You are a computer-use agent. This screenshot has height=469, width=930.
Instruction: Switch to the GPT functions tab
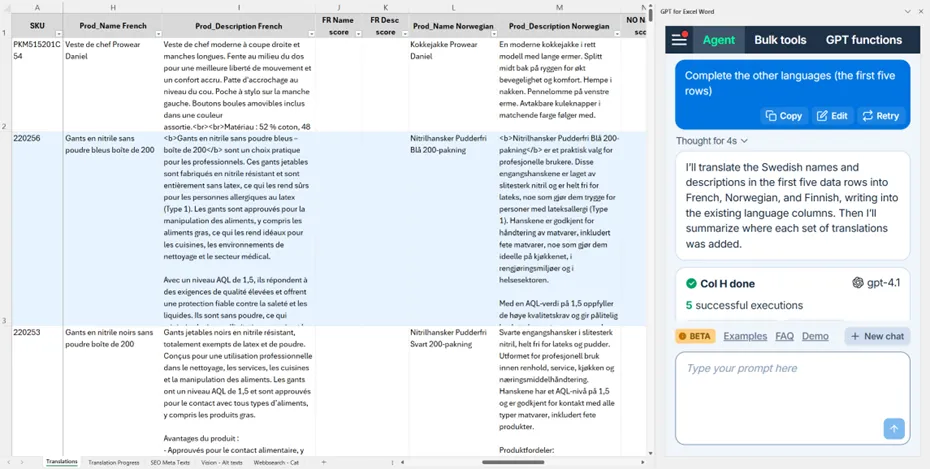863,40
